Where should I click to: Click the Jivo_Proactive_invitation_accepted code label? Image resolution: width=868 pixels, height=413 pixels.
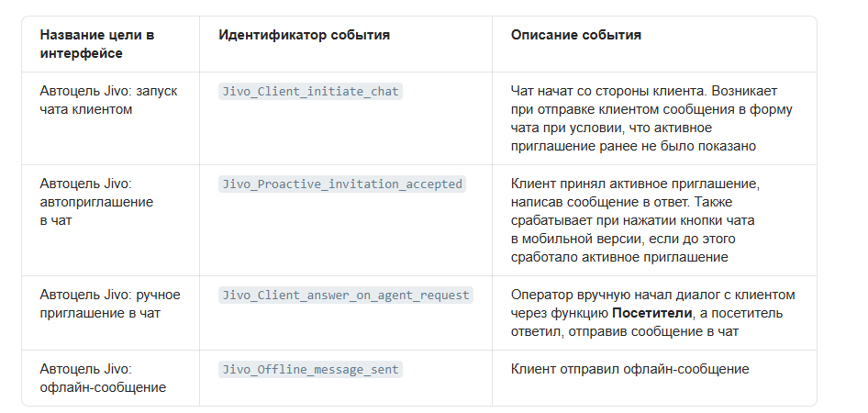[x=342, y=184]
